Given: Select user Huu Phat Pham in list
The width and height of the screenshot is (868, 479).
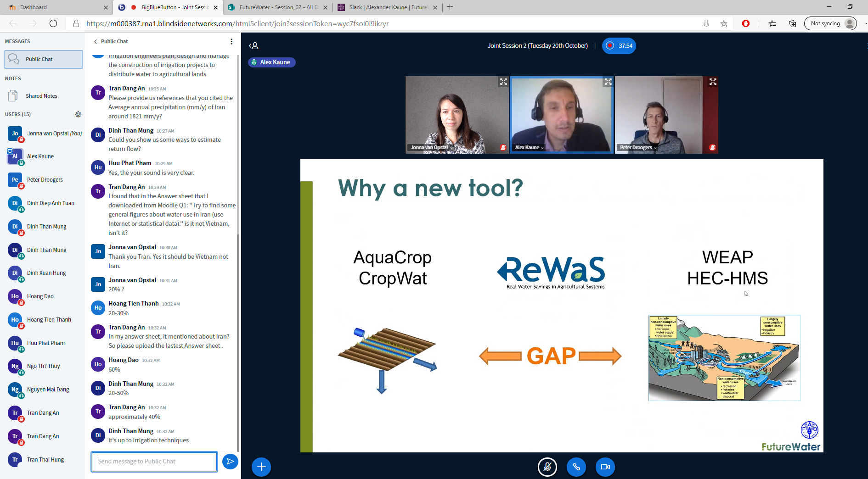Looking at the screenshot, I should point(42,343).
